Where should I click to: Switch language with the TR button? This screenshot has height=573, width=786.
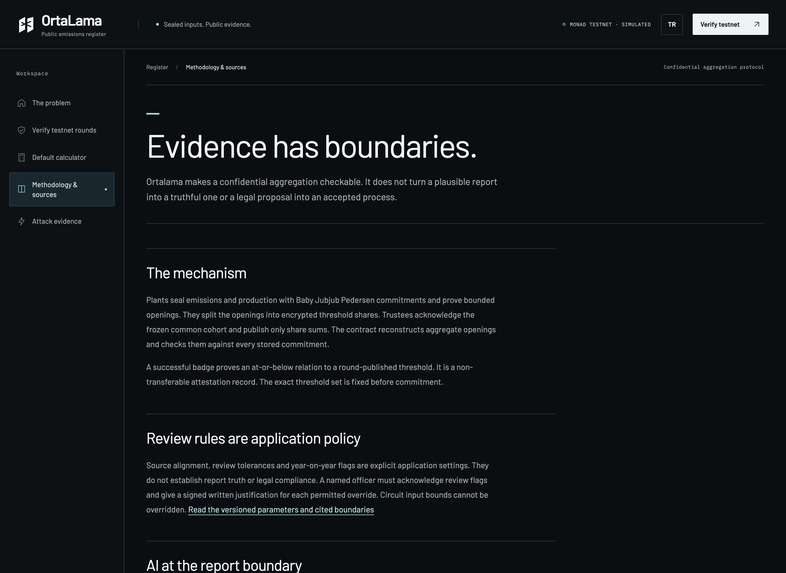click(x=672, y=24)
